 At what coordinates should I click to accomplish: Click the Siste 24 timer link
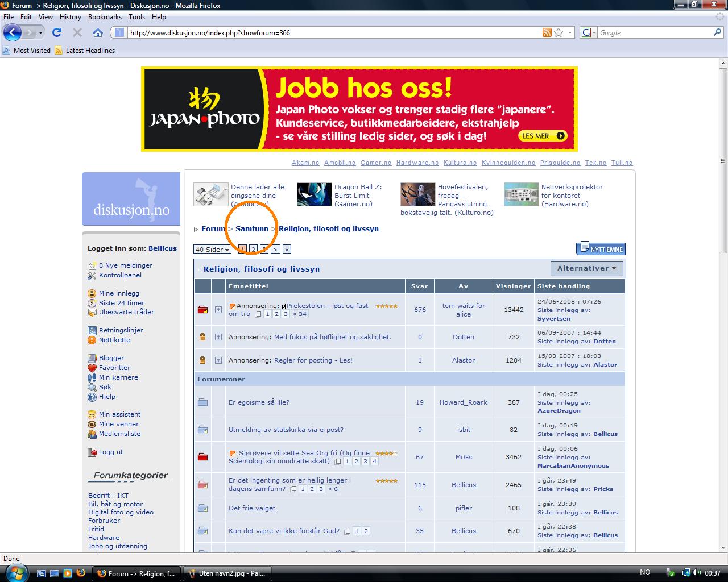point(122,303)
